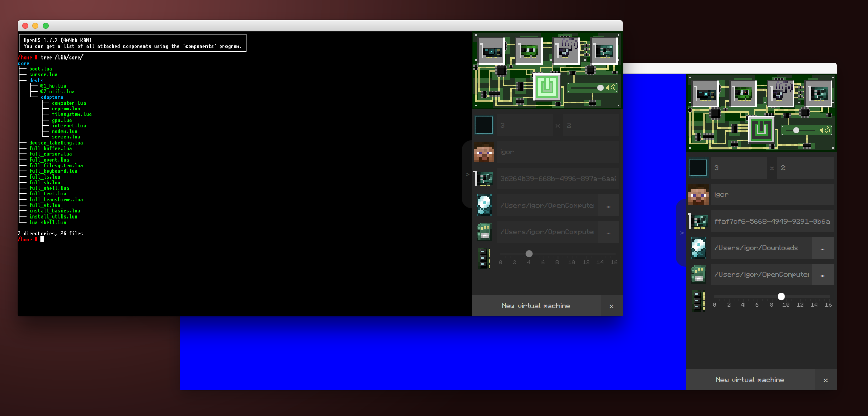Viewport: 868px width, 416px height.
Task: Select the teal network card slot in the terminal window
Action: click(x=605, y=51)
